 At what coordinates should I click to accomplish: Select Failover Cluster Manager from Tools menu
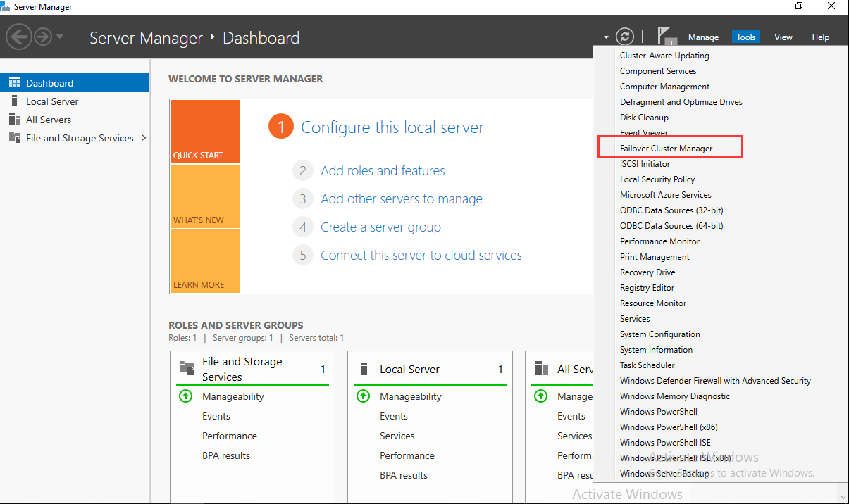point(666,149)
